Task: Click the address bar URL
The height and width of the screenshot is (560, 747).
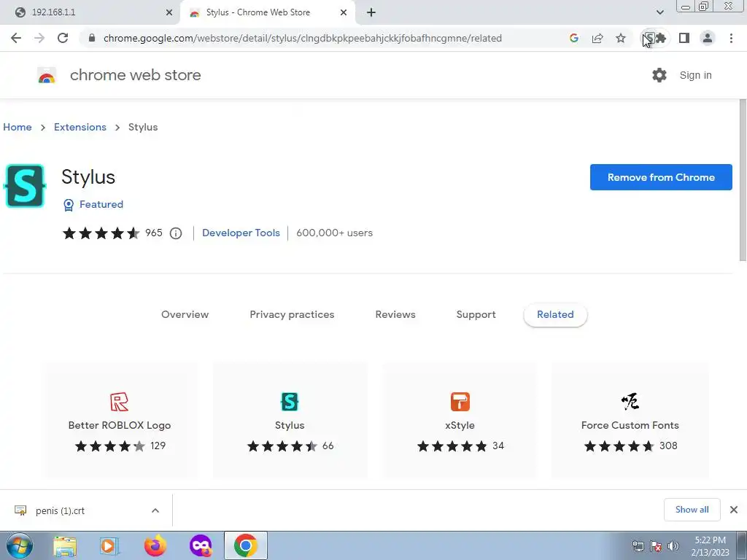Action: tap(303, 38)
